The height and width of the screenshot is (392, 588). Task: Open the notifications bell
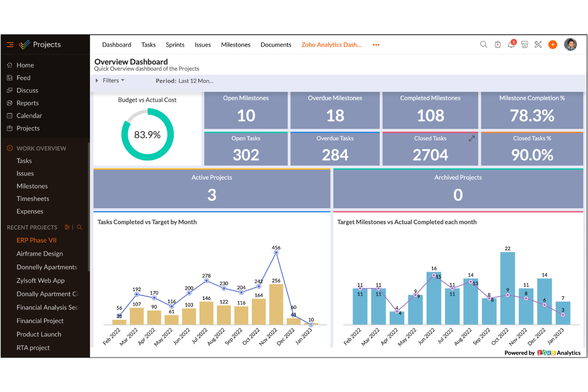point(511,45)
